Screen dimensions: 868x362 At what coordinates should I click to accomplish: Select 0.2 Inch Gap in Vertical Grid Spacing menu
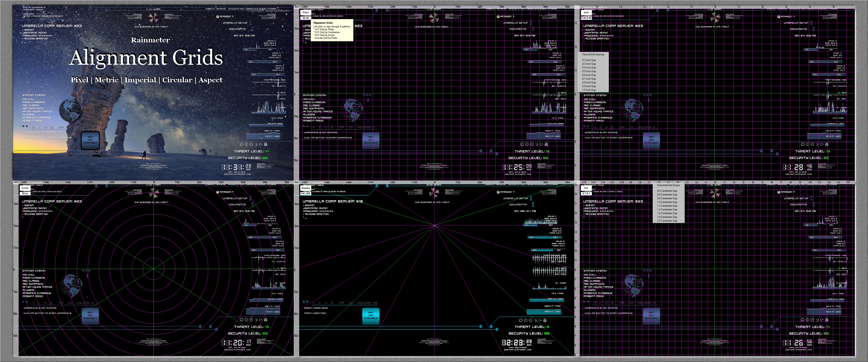point(589,60)
